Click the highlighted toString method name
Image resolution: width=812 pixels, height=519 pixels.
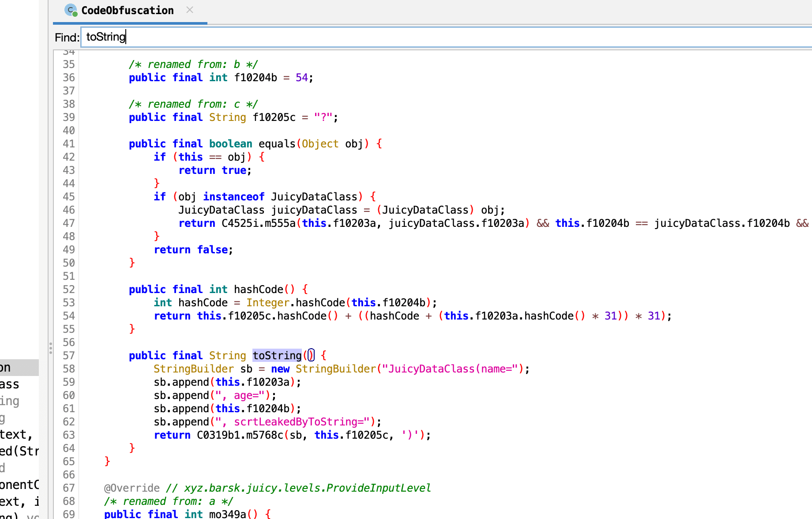coord(277,355)
